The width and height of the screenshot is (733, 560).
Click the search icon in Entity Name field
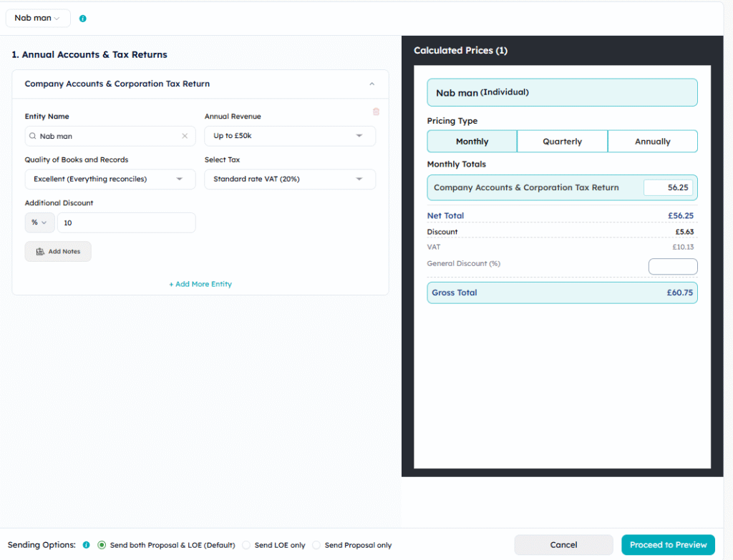pos(32,136)
